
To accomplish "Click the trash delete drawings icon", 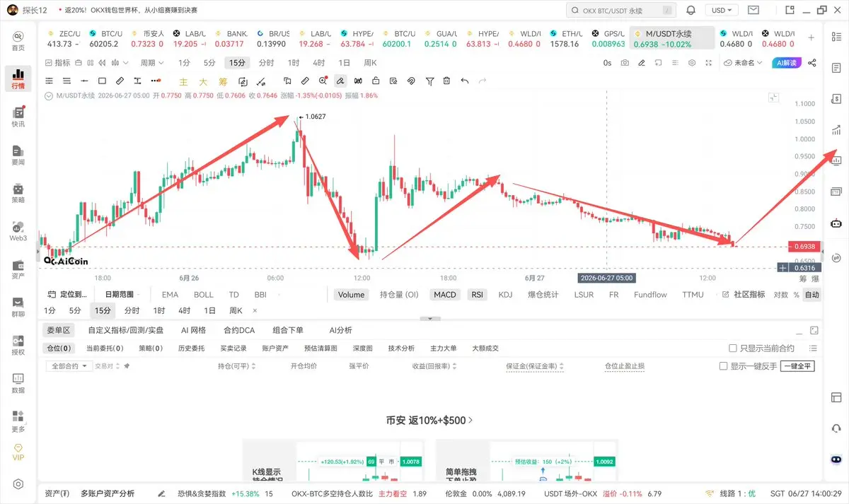I will click(446, 81).
